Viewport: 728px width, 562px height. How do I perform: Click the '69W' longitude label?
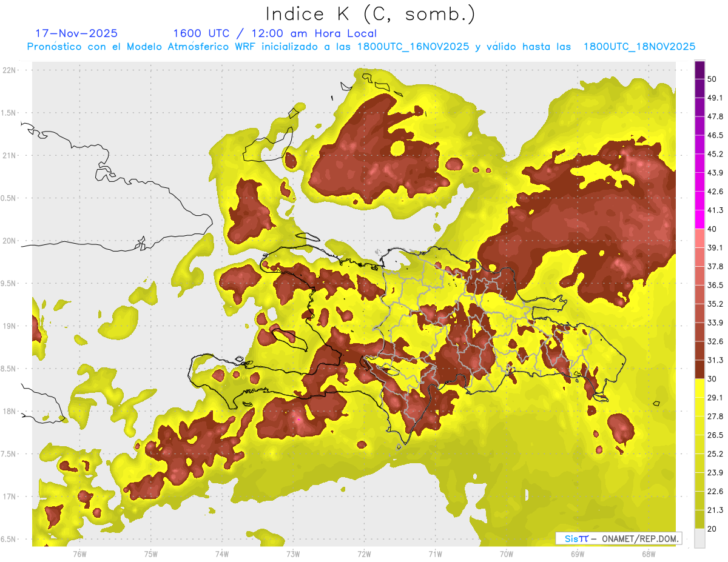[578, 554]
